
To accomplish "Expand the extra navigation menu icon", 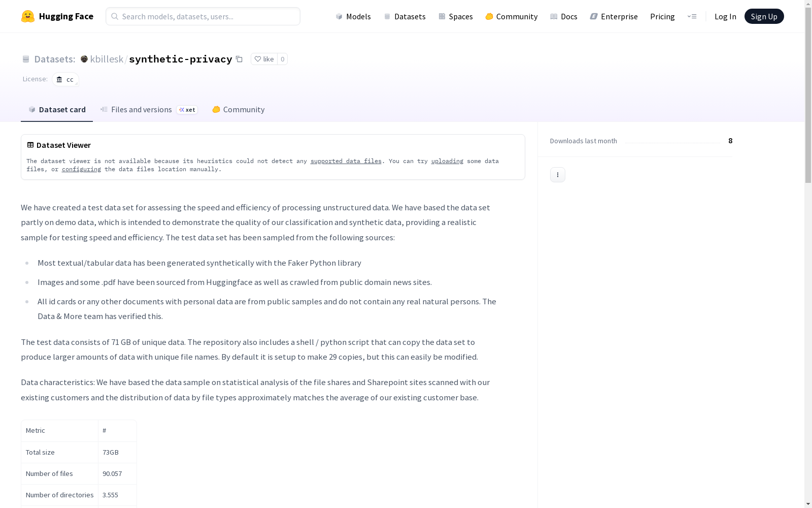I will click(x=692, y=16).
